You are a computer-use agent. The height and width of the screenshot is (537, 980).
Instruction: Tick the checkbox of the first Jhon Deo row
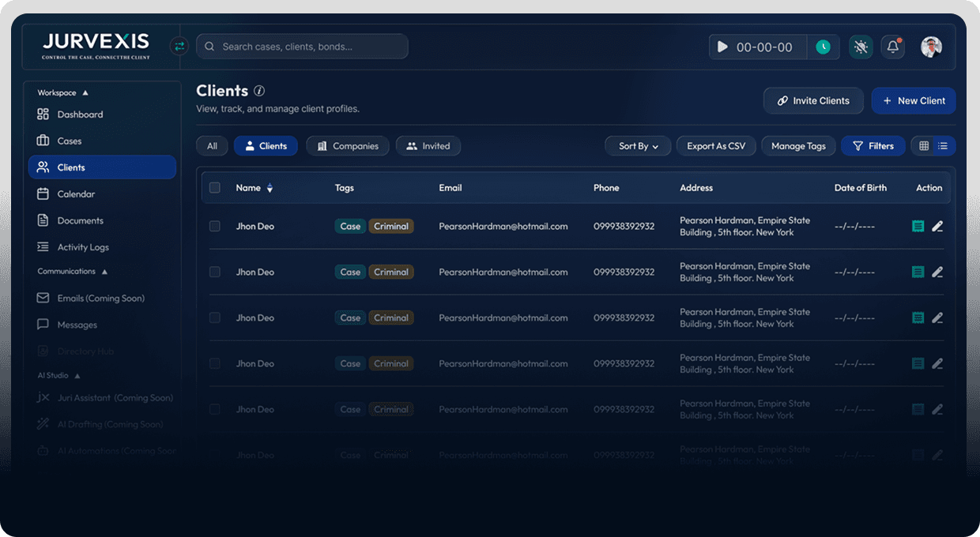click(x=215, y=227)
